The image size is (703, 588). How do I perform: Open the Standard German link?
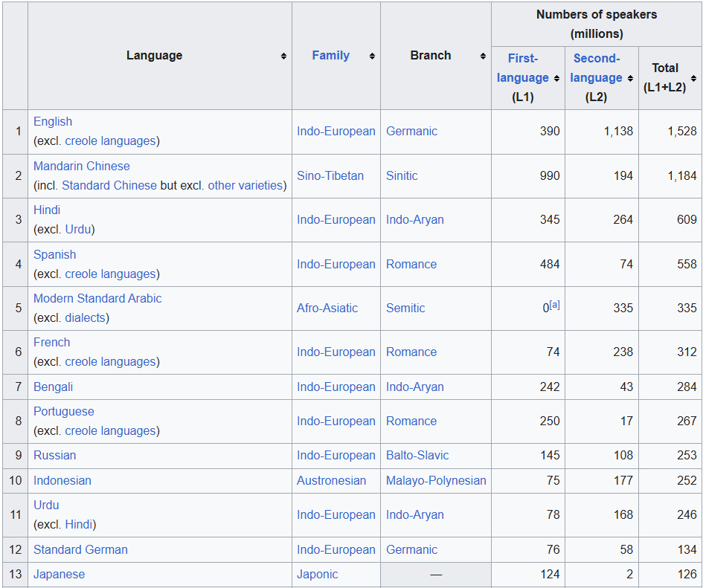tap(80, 549)
